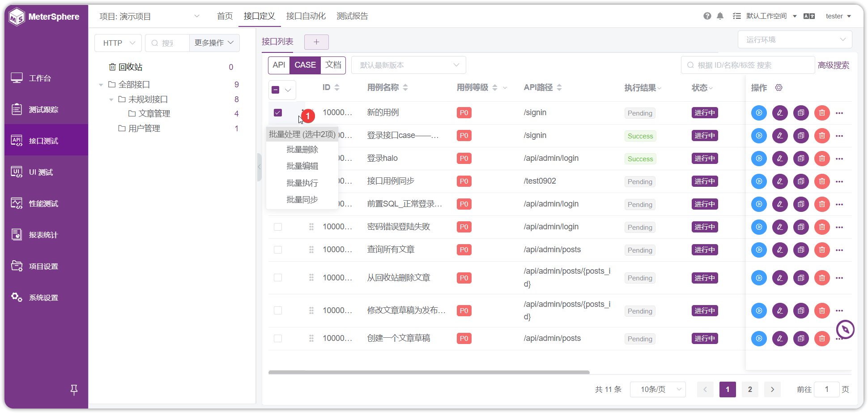Screen dimensions: 868x413
Task: Switch language with the translate icon
Action: pyautogui.click(x=809, y=16)
